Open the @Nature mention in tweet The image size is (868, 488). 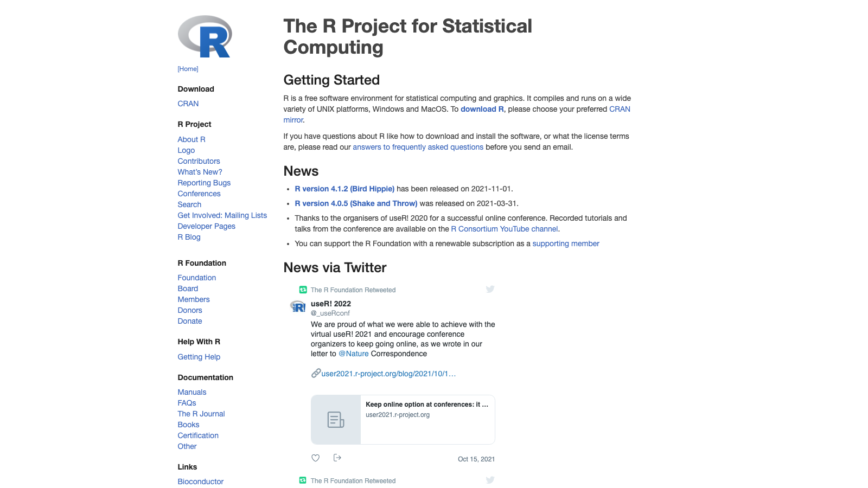(x=354, y=354)
